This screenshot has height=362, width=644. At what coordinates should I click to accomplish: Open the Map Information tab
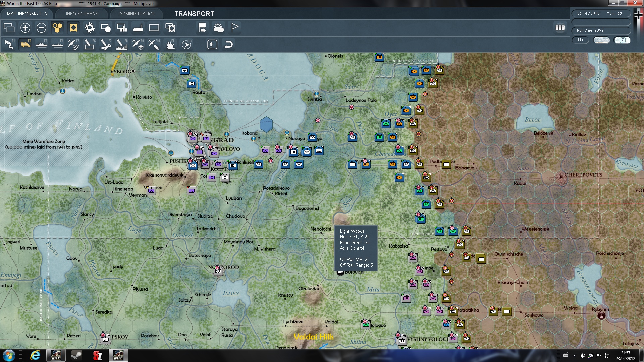(x=27, y=14)
